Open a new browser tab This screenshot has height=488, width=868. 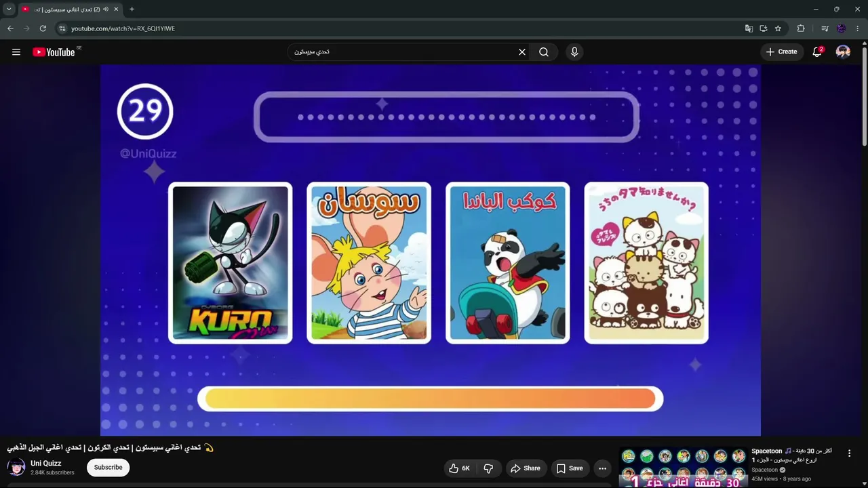[x=132, y=9]
